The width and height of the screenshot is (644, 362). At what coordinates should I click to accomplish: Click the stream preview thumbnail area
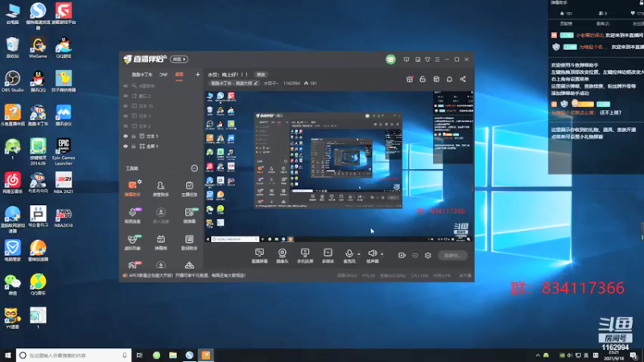click(x=339, y=167)
